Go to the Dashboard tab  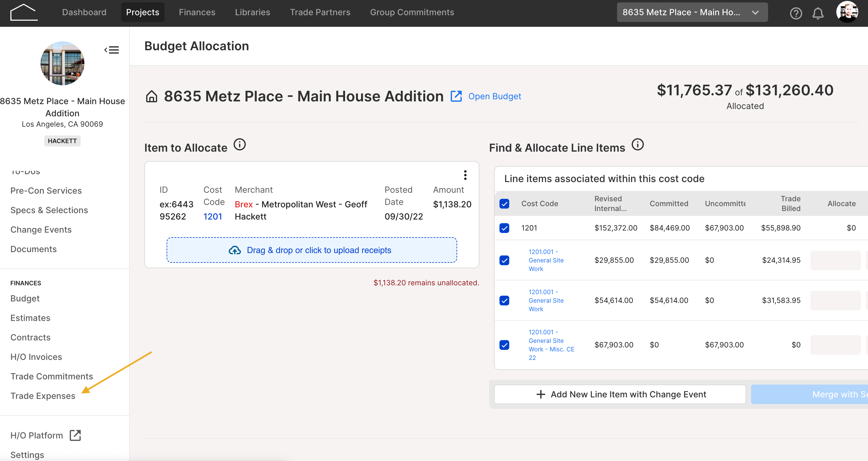pos(84,12)
